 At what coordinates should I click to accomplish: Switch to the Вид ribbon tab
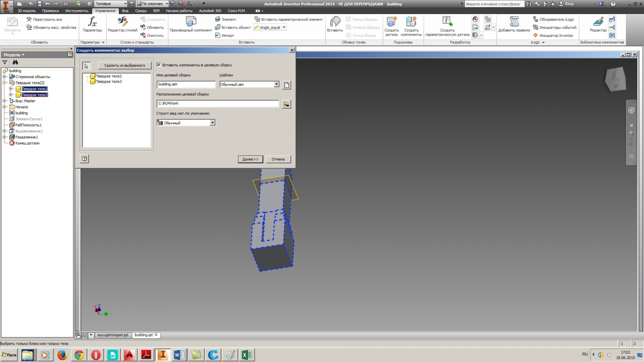click(124, 11)
